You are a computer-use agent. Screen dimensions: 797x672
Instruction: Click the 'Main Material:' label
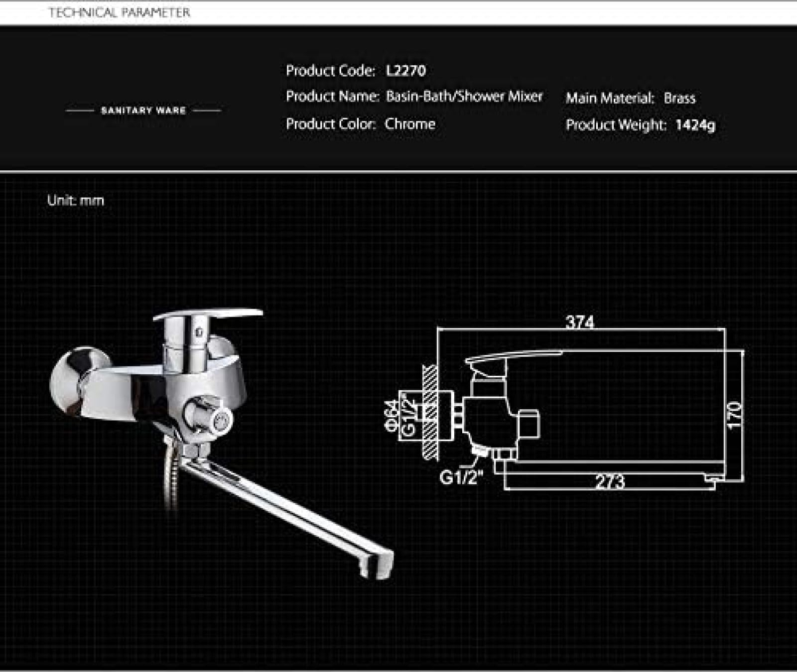click(x=610, y=98)
